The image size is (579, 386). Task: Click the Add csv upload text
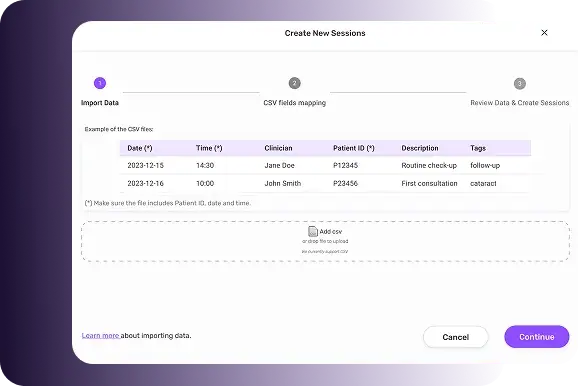coord(330,232)
